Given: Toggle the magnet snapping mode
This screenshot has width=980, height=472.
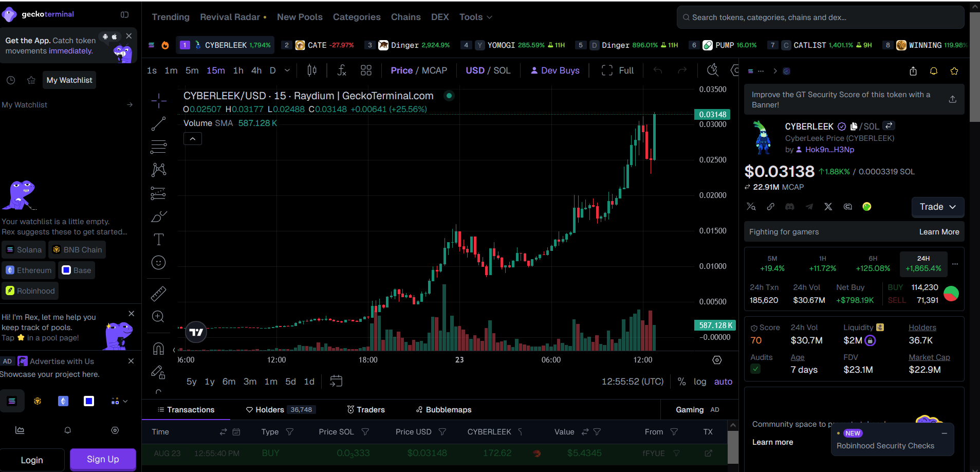Looking at the screenshot, I should pyautogui.click(x=159, y=349).
